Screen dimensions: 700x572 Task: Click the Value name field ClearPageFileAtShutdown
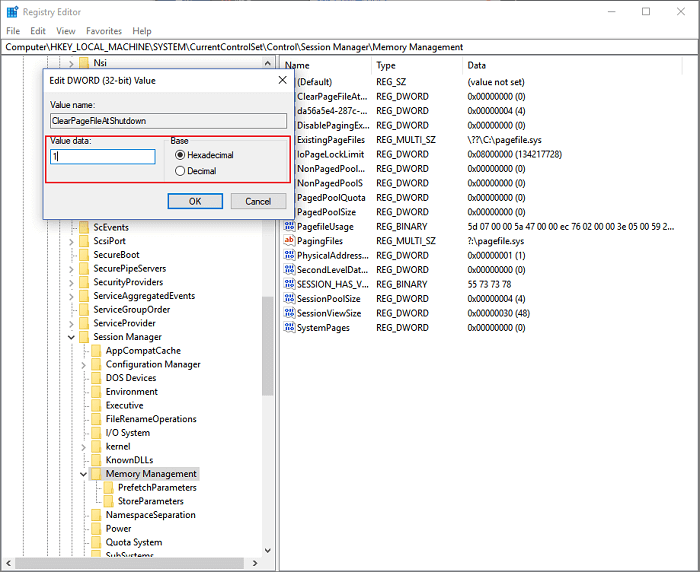pyautogui.click(x=168, y=121)
